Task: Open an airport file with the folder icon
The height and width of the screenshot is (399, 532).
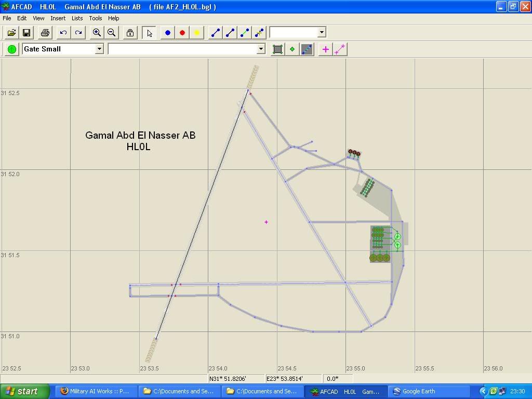Action: pos(11,33)
